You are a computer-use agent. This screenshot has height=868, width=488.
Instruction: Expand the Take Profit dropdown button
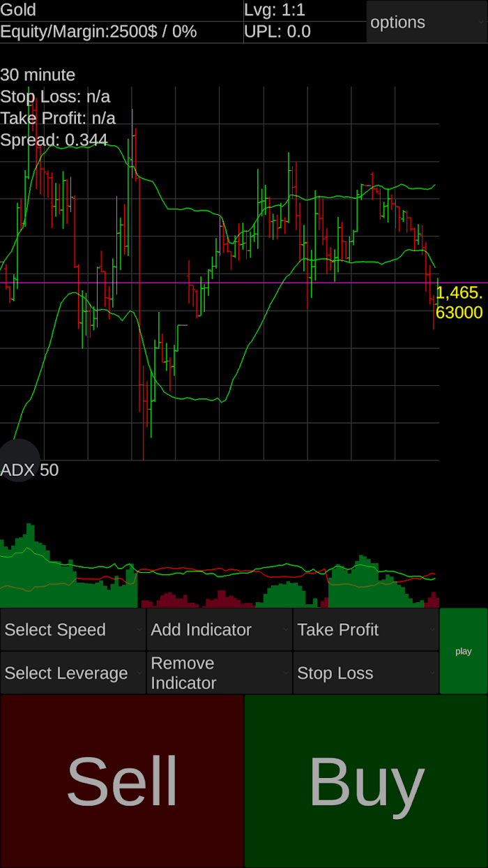[365, 629]
